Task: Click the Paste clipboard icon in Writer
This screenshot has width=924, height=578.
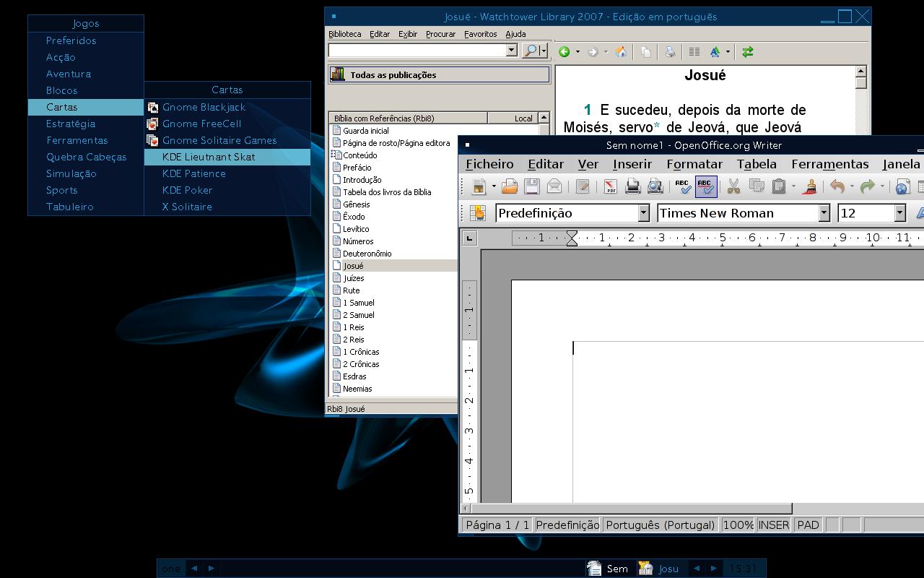Action: 778,186
